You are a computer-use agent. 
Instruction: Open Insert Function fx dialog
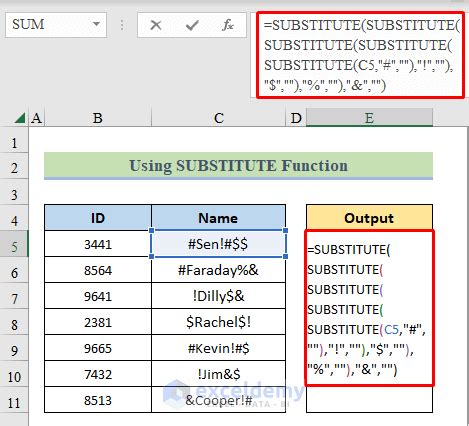[x=228, y=25]
